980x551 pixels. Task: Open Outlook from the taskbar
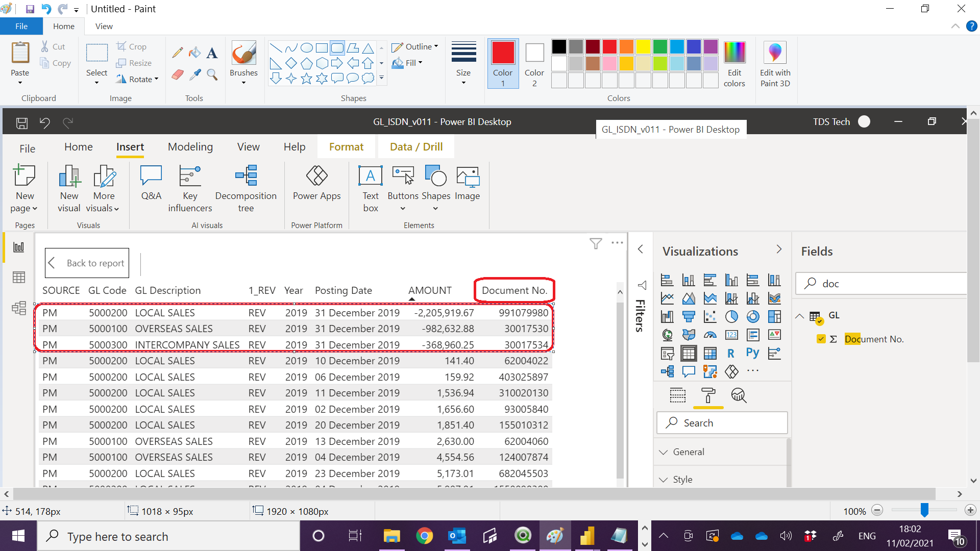[x=457, y=536]
